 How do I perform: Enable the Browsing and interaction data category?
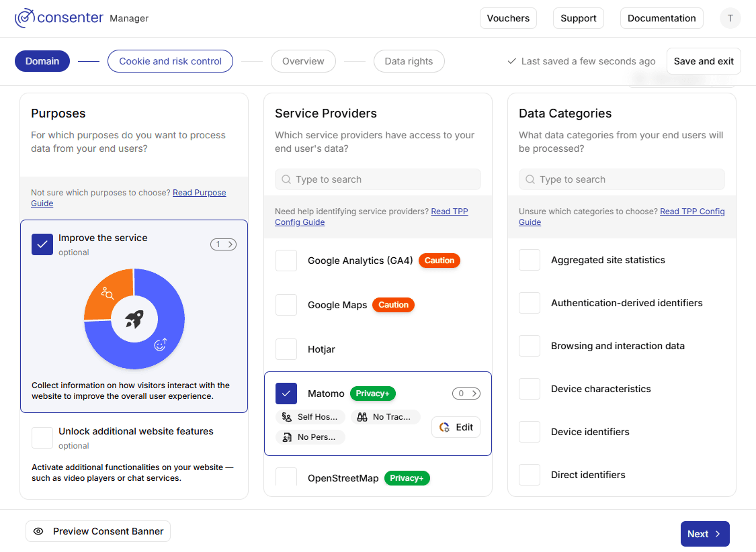tap(530, 346)
